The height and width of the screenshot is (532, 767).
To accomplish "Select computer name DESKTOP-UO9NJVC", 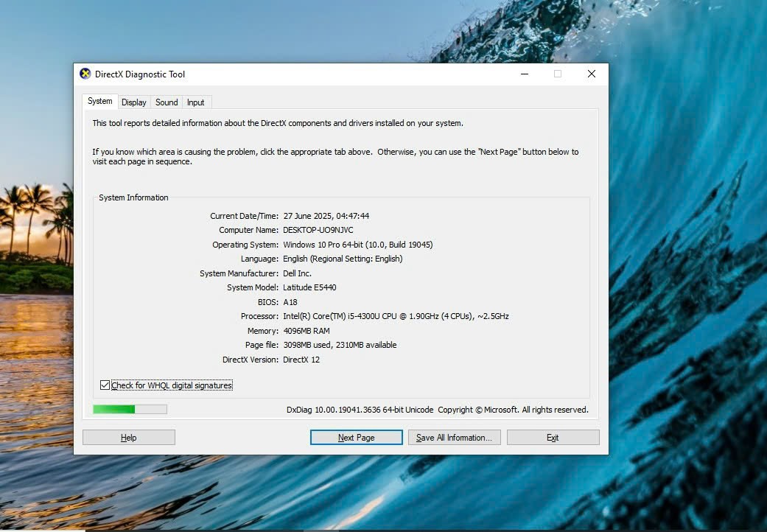I will pos(318,230).
